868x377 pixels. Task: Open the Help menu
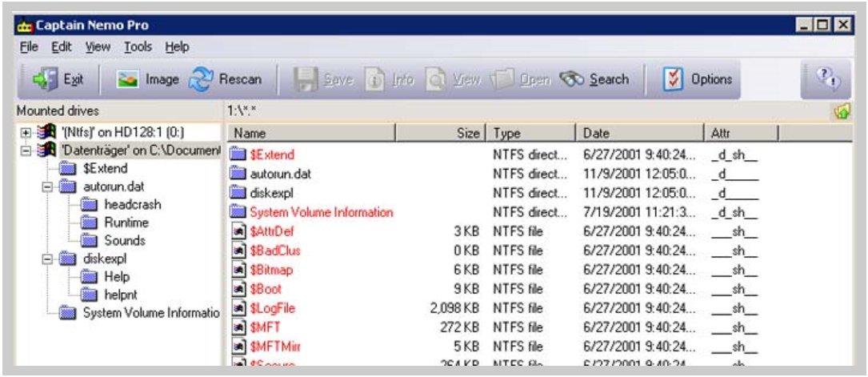click(177, 47)
